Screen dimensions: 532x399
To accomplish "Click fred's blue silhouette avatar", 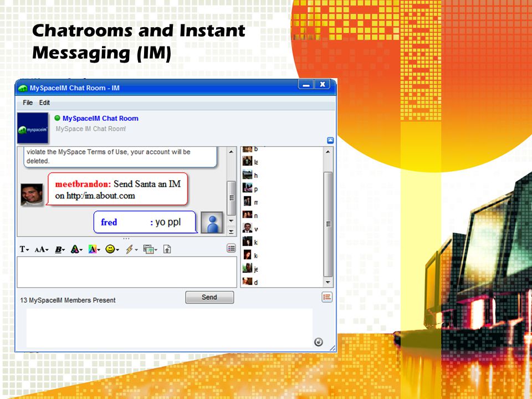I will click(212, 222).
